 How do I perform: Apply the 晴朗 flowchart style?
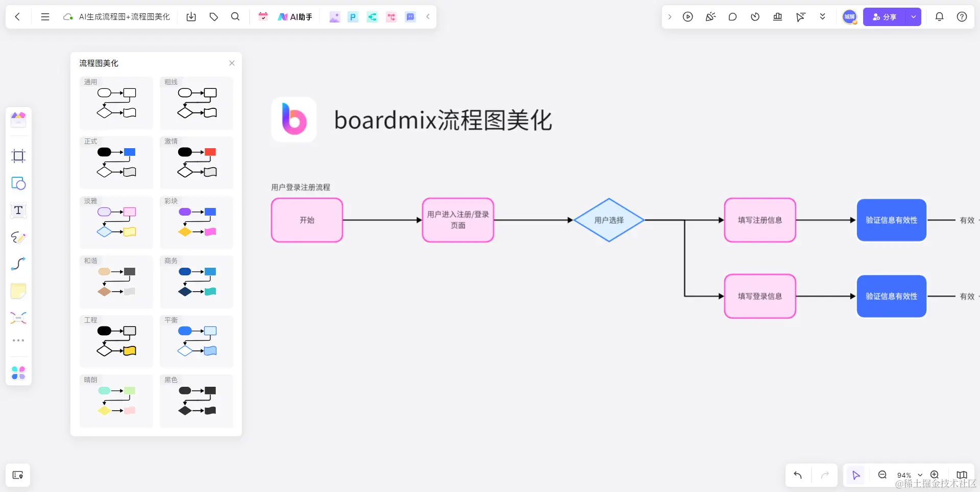coord(116,401)
